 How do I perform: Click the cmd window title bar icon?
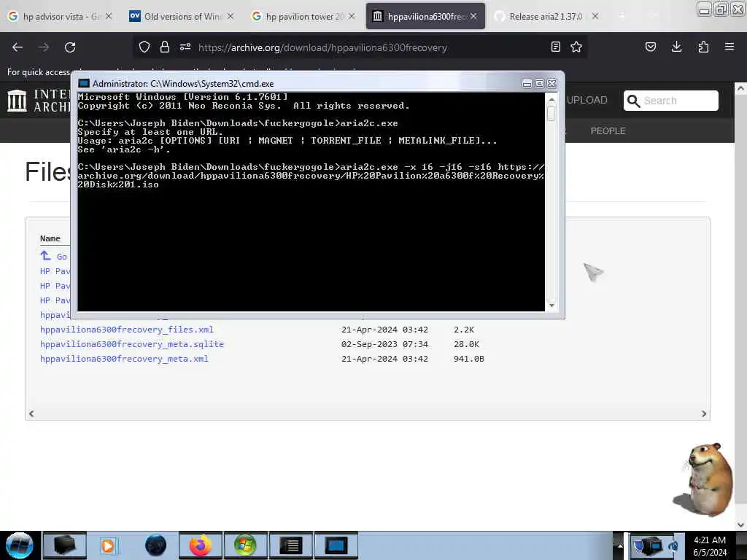pos(84,83)
